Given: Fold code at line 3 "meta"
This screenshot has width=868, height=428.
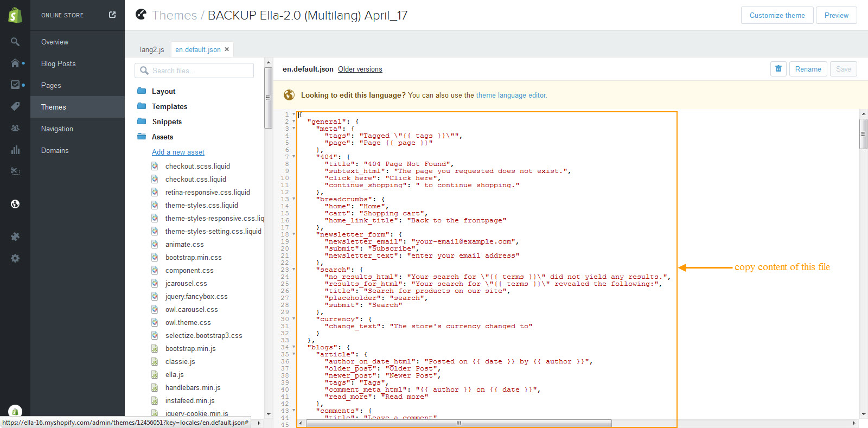Looking at the screenshot, I should click(293, 129).
